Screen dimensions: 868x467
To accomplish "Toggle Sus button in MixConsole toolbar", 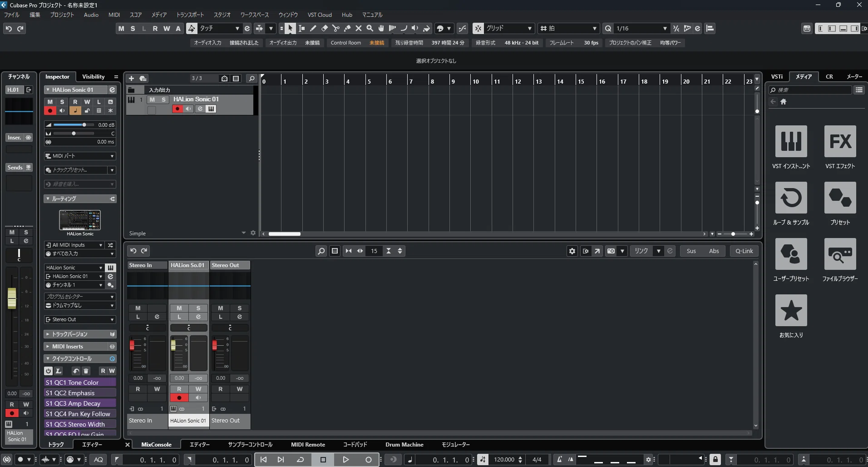I will [691, 251].
